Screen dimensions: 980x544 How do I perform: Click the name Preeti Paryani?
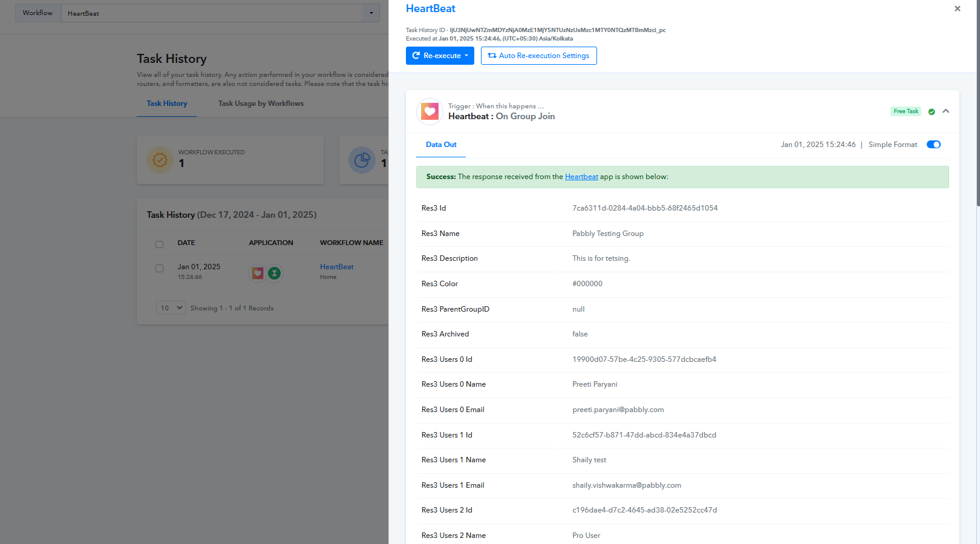(x=595, y=384)
